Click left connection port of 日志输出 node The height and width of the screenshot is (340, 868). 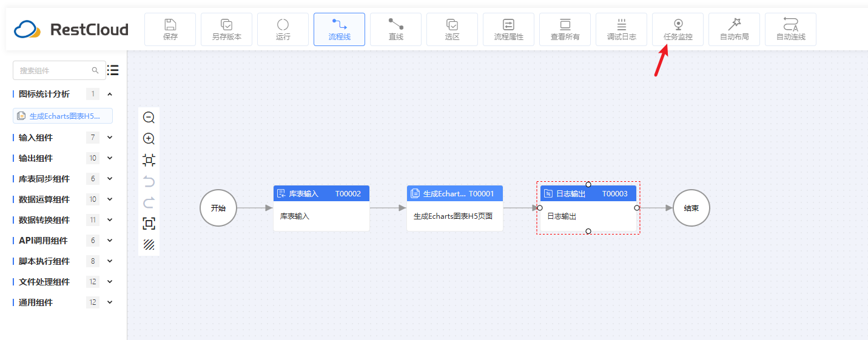(x=540, y=208)
